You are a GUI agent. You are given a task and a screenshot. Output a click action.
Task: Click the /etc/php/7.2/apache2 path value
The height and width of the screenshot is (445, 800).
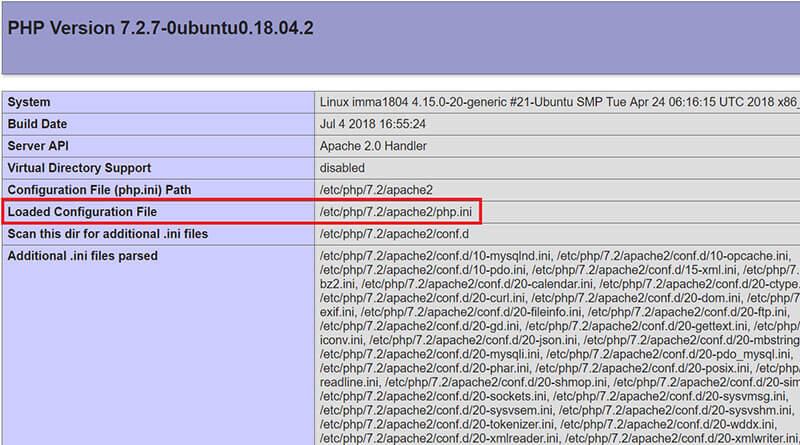(376, 190)
